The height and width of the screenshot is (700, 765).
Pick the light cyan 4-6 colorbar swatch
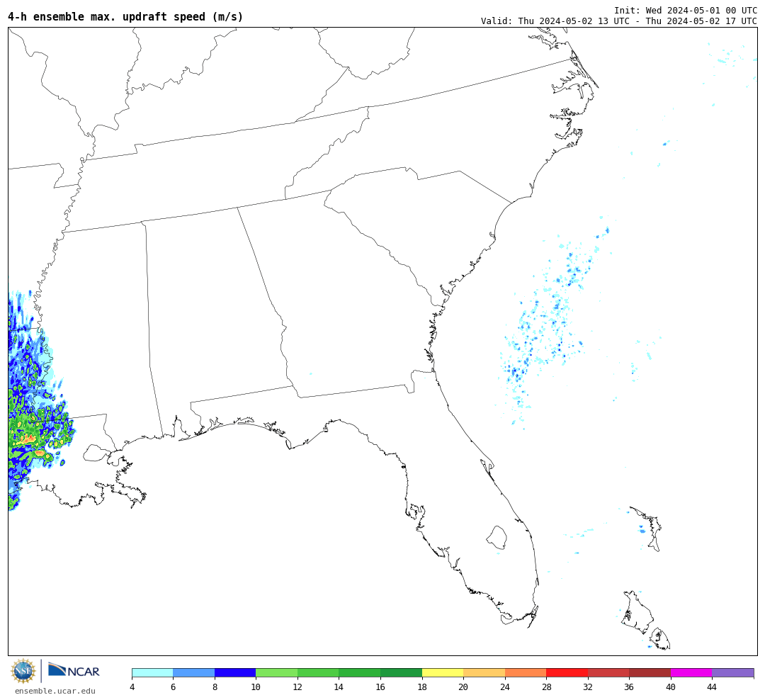(x=152, y=672)
